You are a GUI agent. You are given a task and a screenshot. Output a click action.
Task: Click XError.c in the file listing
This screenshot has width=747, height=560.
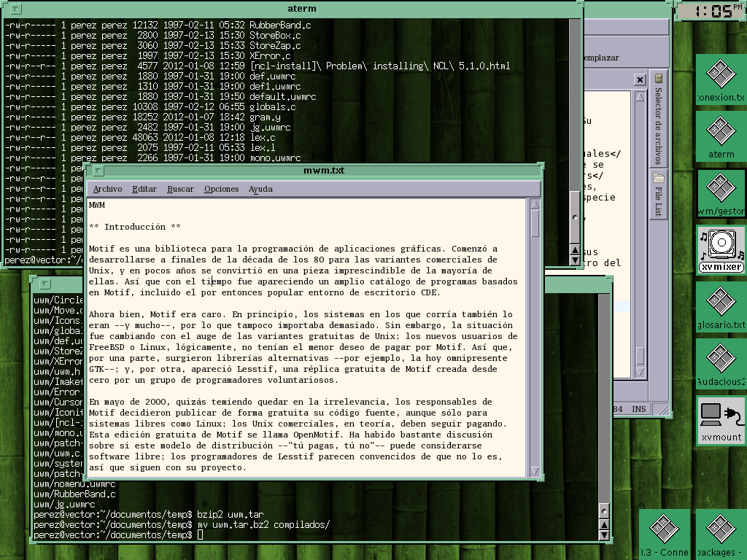tap(270, 55)
